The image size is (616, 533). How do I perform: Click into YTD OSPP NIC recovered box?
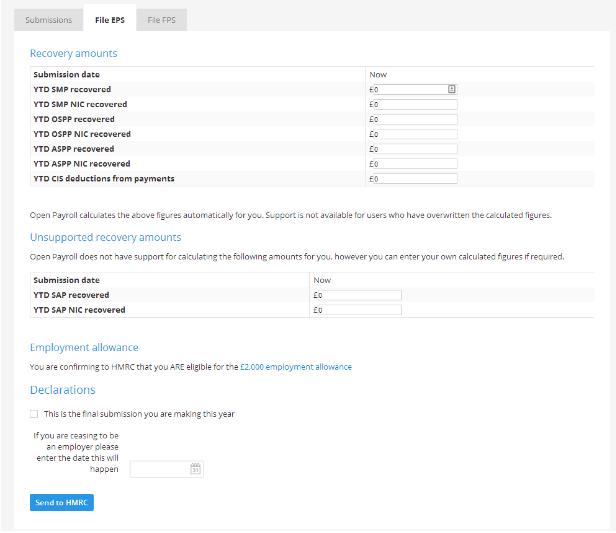point(411,134)
